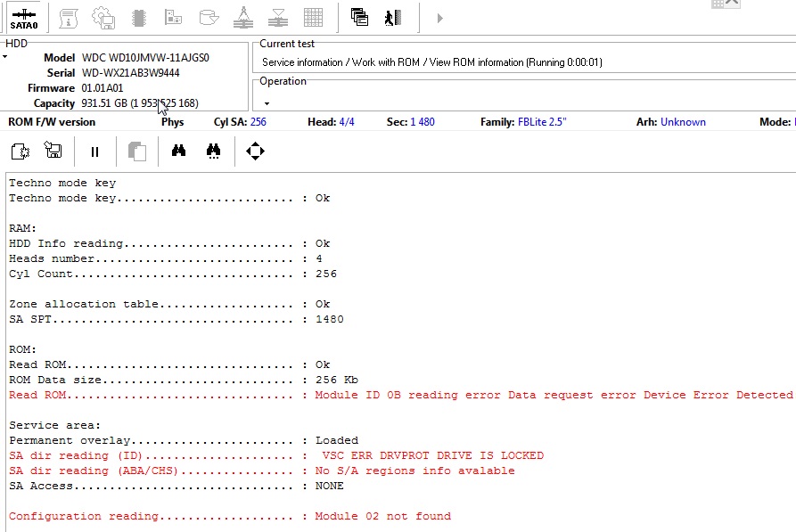Click the 'Techno mode key' Ok log line
The image size is (796, 532).
point(169,198)
